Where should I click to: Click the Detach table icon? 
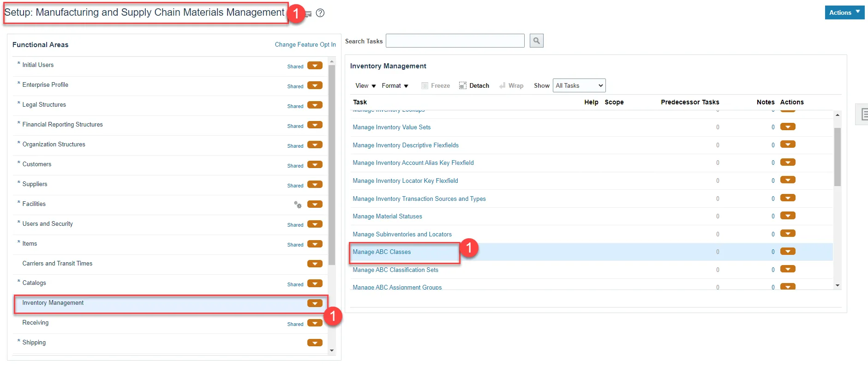tap(462, 86)
